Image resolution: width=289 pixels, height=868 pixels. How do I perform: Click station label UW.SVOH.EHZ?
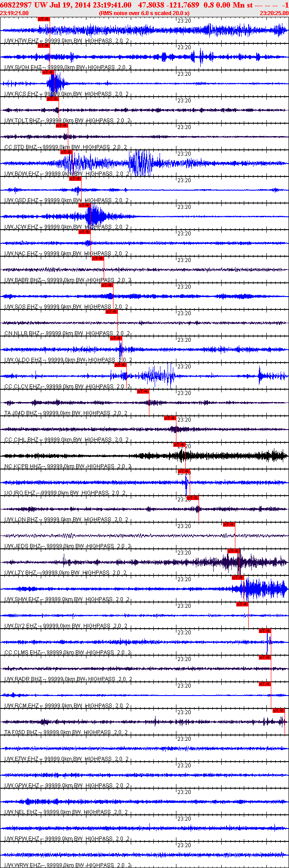pyautogui.click(x=23, y=67)
